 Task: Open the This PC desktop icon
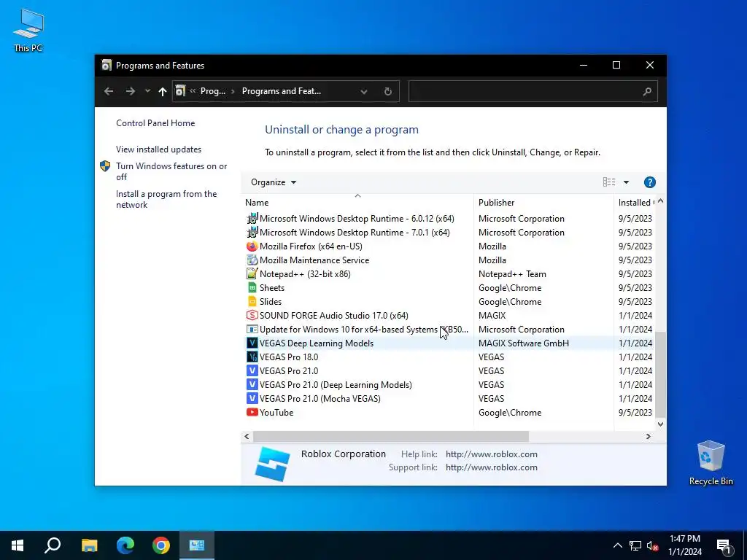tap(28, 31)
